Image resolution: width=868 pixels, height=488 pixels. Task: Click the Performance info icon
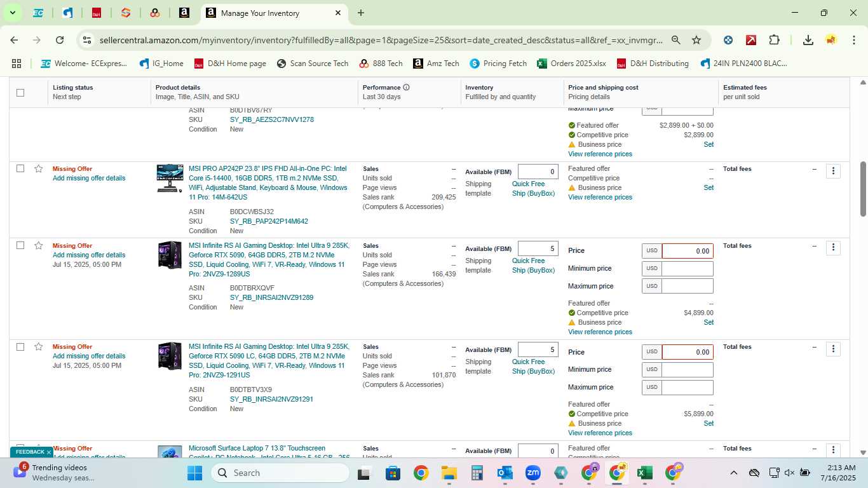pos(406,87)
